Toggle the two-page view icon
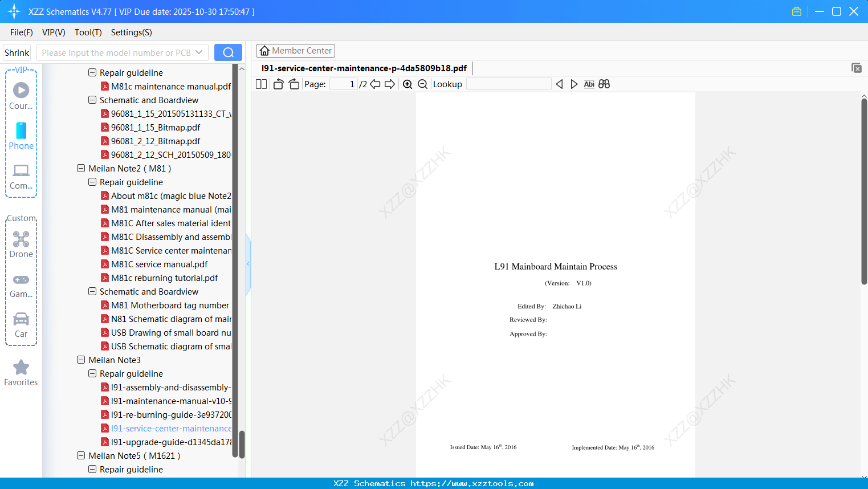Viewport: 868px width, 489px height. coord(262,84)
